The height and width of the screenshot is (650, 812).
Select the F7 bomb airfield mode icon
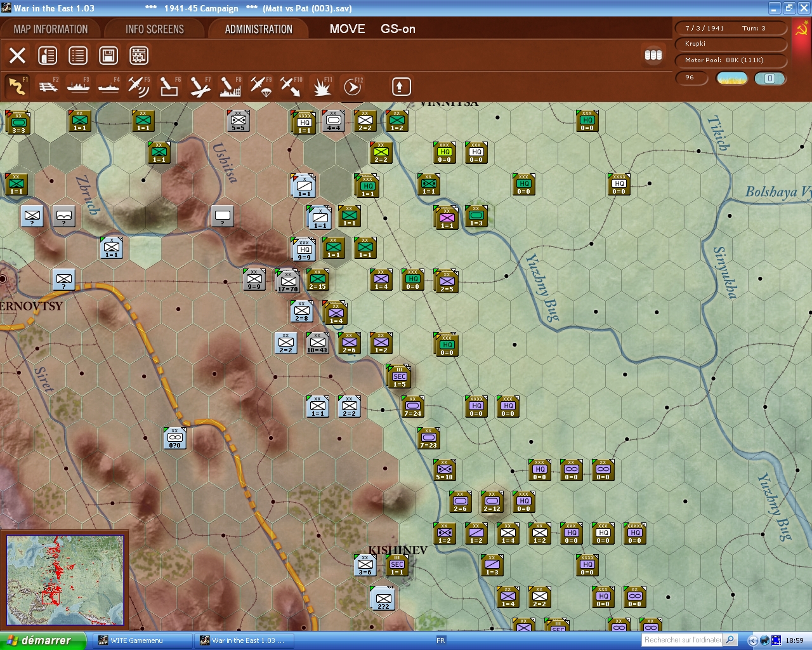[200, 86]
